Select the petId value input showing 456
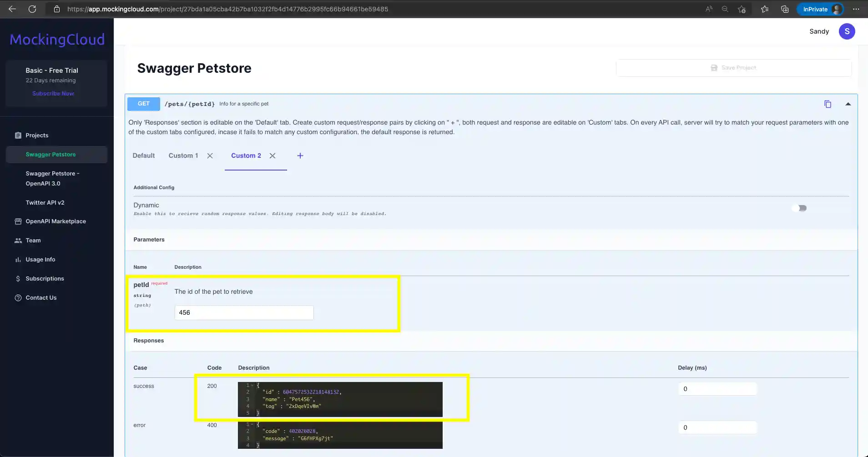Screen dimensions: 868x457 (243, 312)
